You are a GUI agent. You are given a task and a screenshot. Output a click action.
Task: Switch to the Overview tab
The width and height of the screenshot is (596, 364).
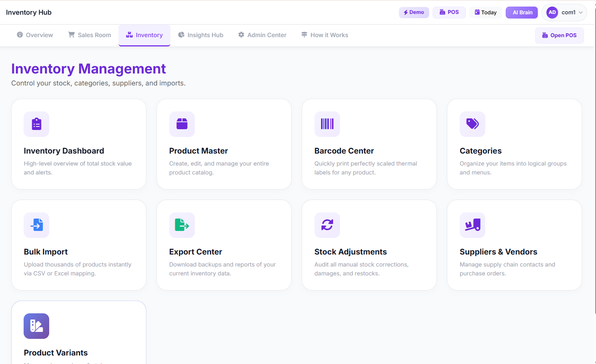click(x=35, y=35)
